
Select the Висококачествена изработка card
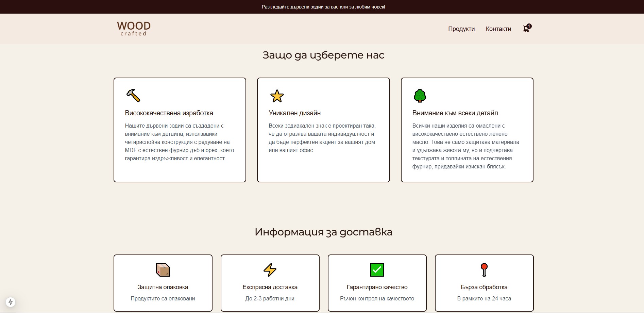180,130
